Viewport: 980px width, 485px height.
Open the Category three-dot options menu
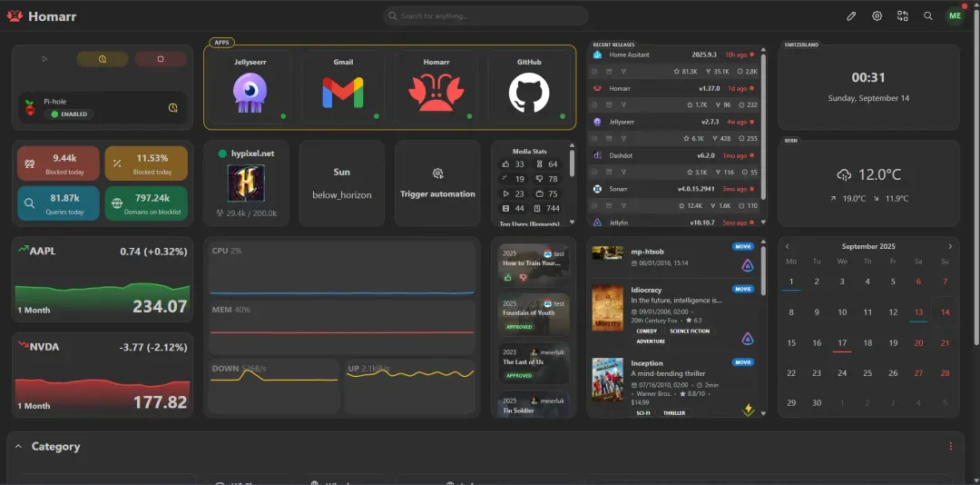pyautogui.click(x=950, y=446)
